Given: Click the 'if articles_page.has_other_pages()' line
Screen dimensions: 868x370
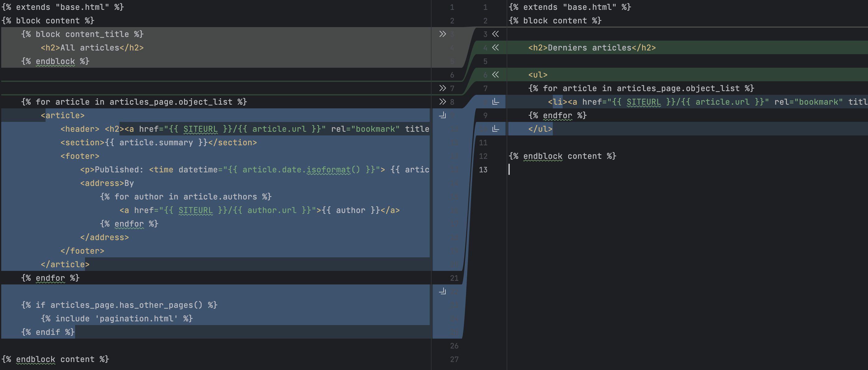Looking at the screenshot, I should click(x=119, y=305).
